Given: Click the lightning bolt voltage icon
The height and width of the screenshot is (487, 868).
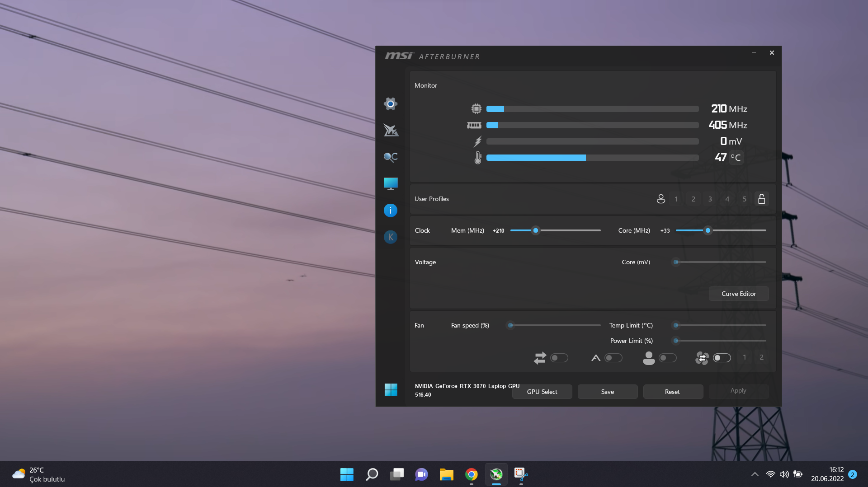Looking at the screenshot, I should coord(478,141).
